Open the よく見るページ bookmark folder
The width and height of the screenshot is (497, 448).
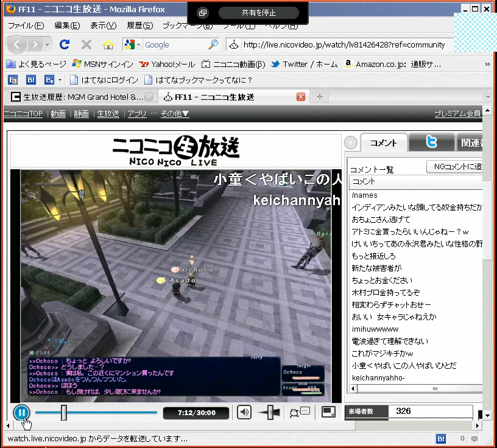pos(36,65)
